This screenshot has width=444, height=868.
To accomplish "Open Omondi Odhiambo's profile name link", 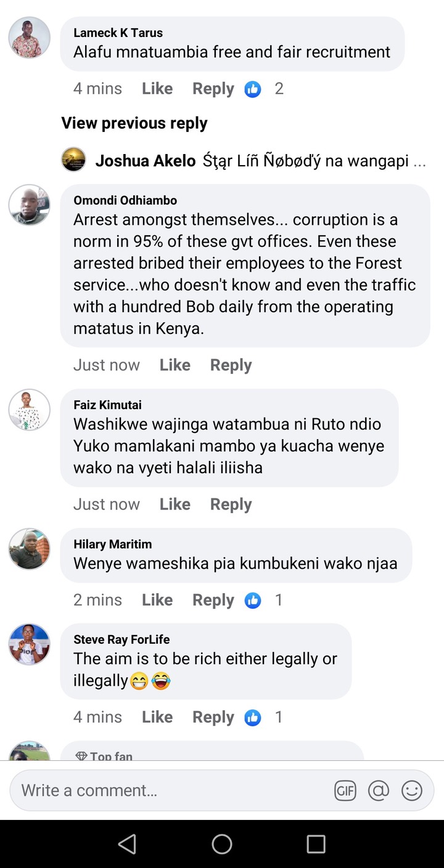I will tap(125, 200).
